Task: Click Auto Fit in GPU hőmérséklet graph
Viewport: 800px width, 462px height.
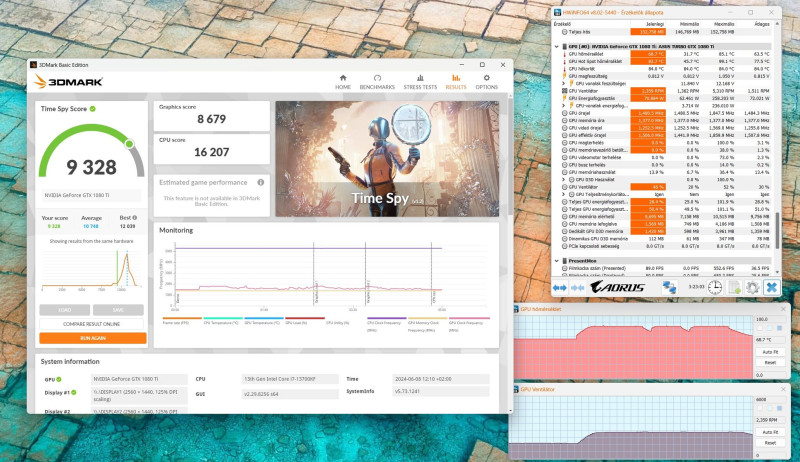Action: [x=770, y=352]
